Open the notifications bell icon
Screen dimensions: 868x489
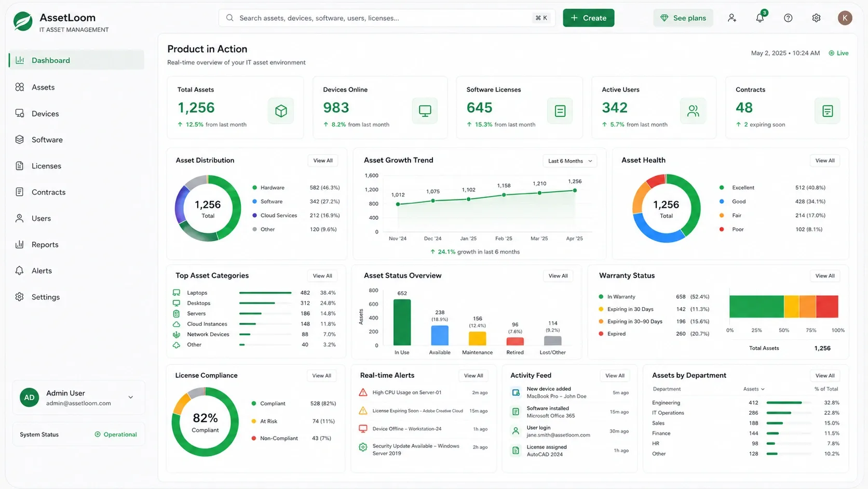tap(759, 18)
